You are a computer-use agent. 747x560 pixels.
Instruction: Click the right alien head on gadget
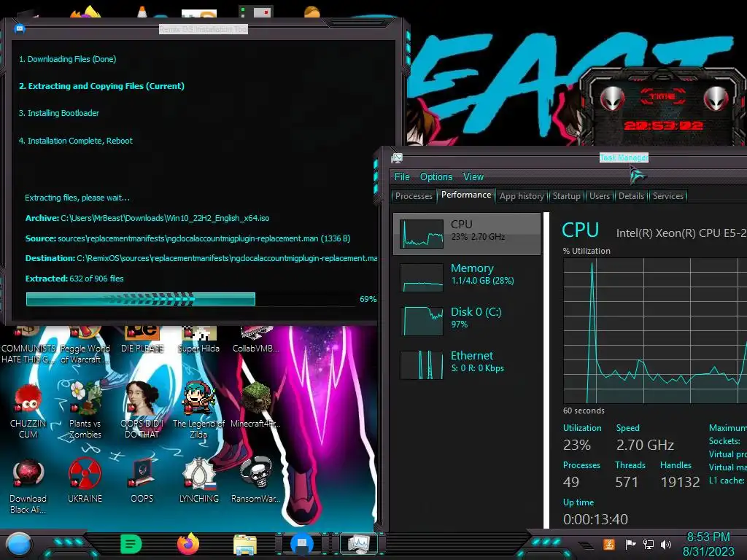[x=716, y=98]
